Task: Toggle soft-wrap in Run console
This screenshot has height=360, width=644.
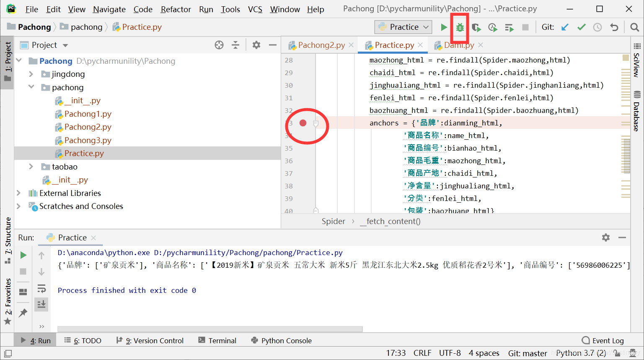Action: pos(41,288)
